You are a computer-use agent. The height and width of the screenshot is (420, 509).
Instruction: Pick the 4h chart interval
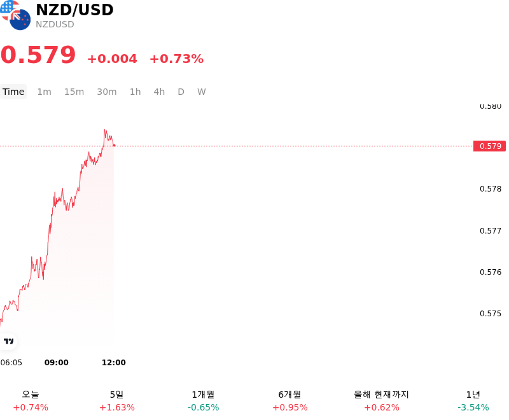pyautogui.click(x=160, y=92)
